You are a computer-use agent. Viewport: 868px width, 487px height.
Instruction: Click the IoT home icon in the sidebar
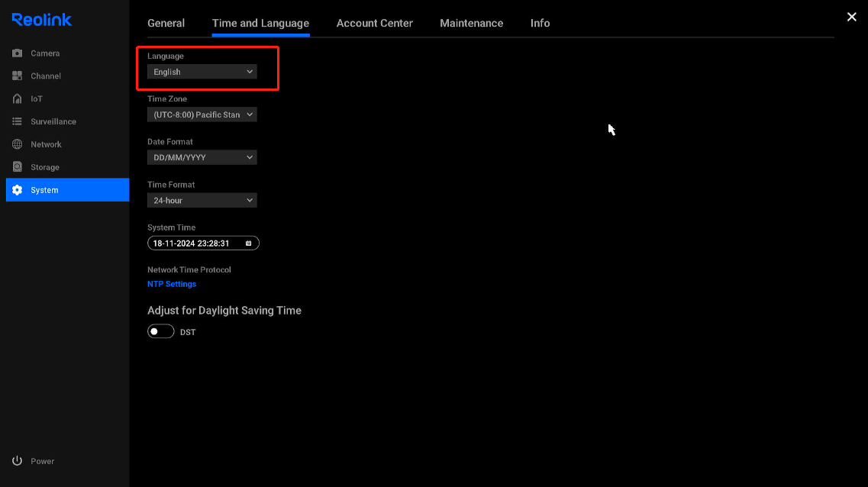coord(17,98)
